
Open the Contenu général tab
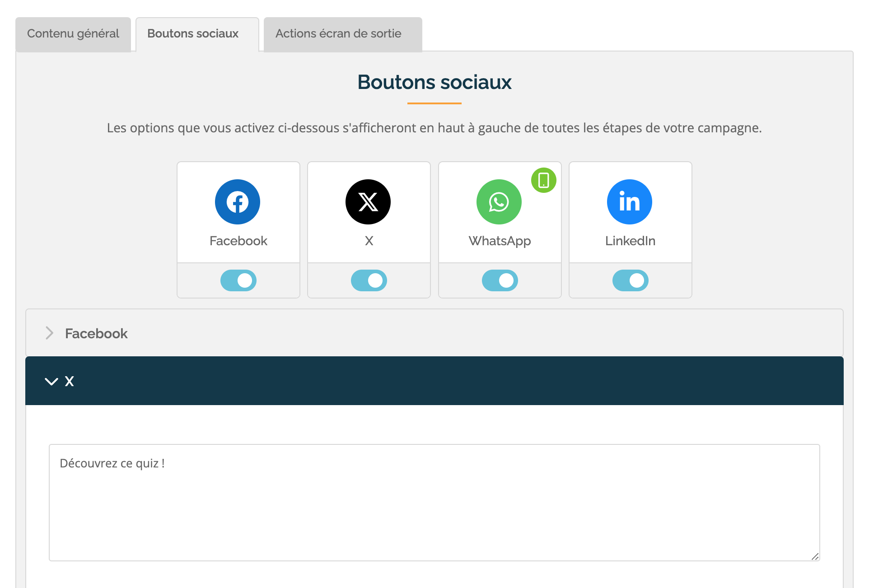pos(73,34)
